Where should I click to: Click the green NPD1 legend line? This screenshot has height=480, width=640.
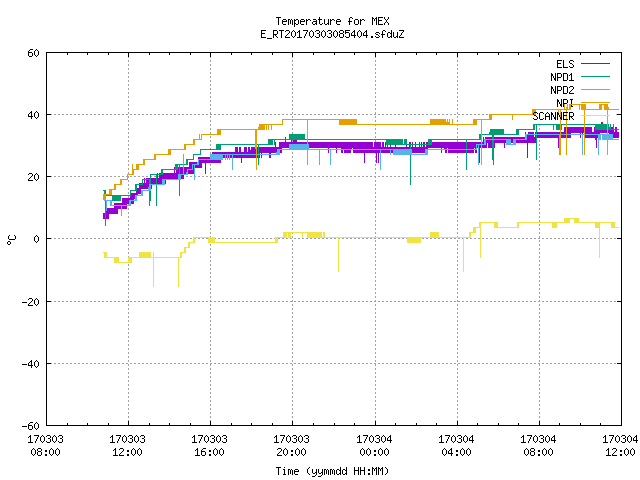point(595,76)
